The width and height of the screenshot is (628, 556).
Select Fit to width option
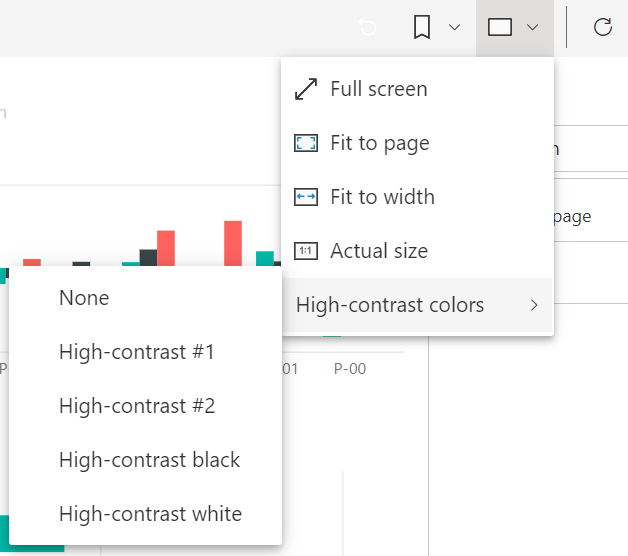click(x=418, y=197)
